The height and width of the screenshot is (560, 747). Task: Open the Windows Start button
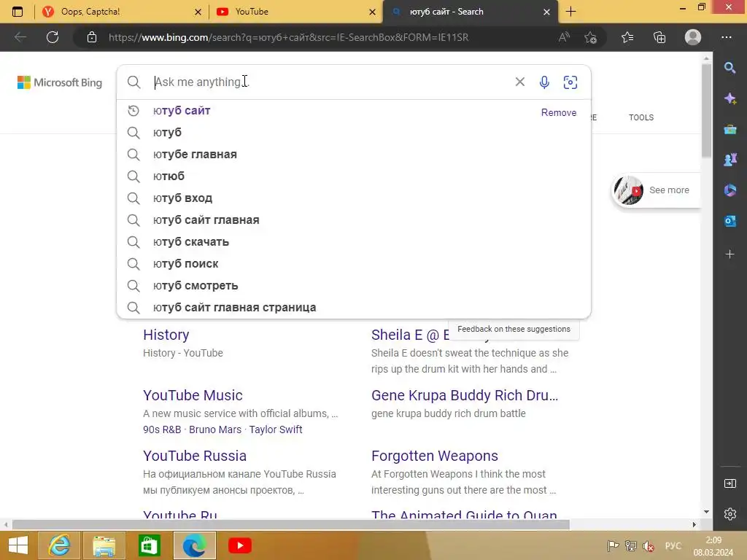[x=18, y=545]
